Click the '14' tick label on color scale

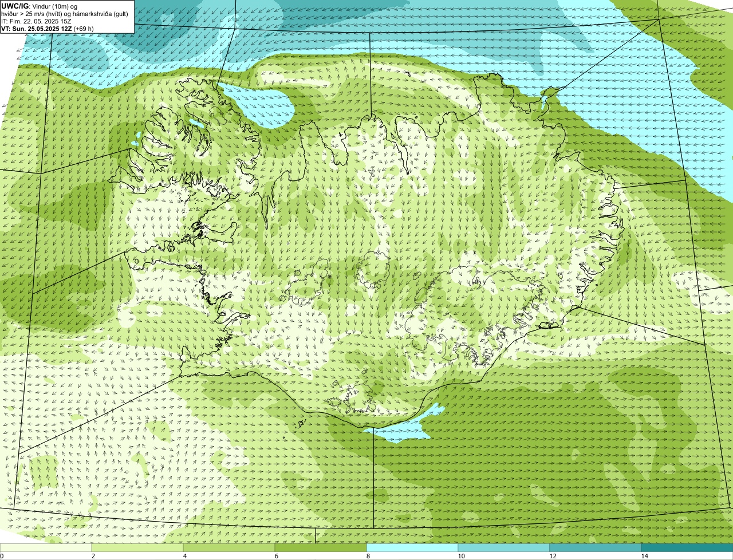tap(644, 556)
